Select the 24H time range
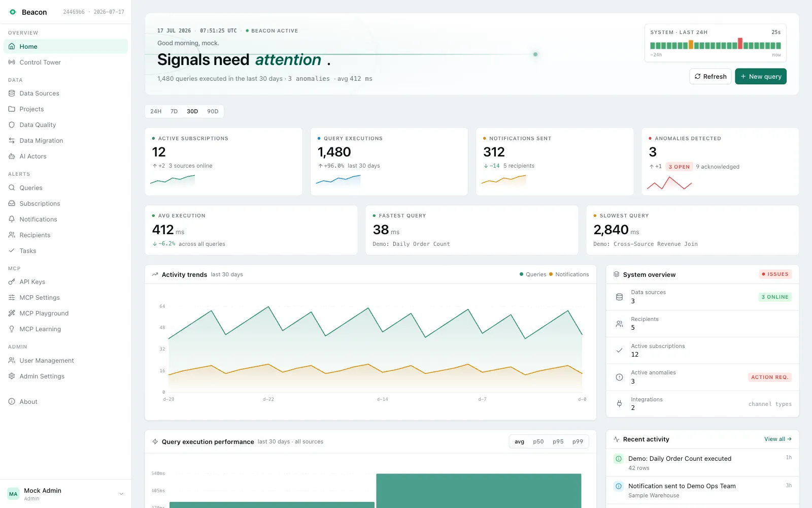Viewport: 812px width, 508px height. 156,111
